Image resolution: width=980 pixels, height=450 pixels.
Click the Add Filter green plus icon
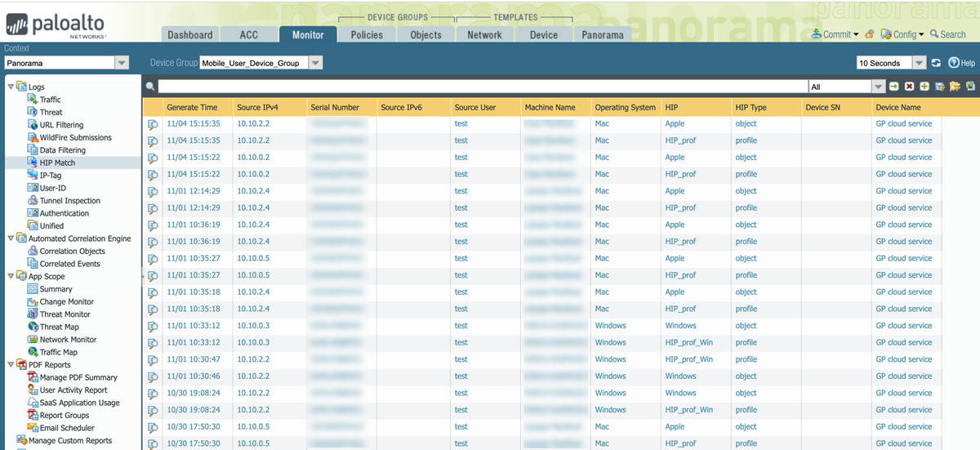point(924,87)
